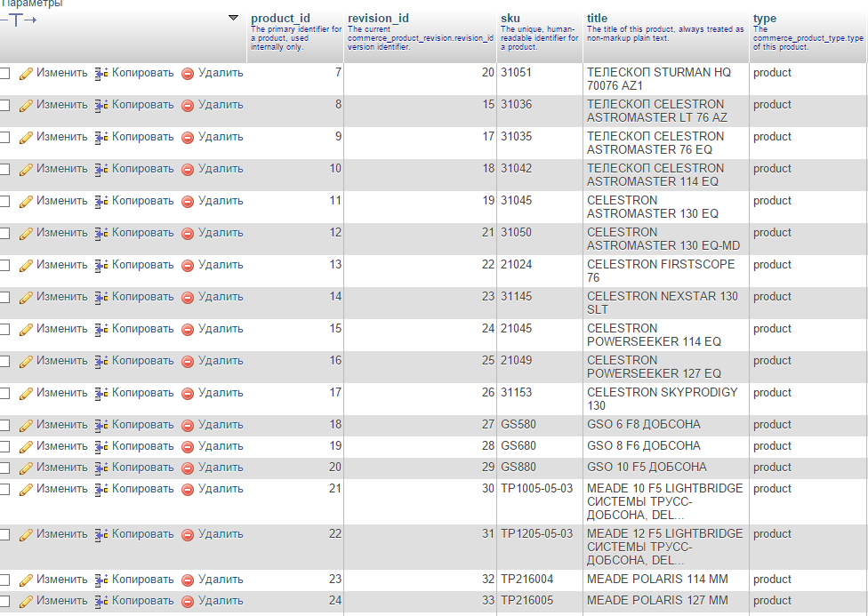Click the pencil icon in the GS680 row
Image resolution: width=868 pixels, height=616 pixels.
[x=26, y=447]
